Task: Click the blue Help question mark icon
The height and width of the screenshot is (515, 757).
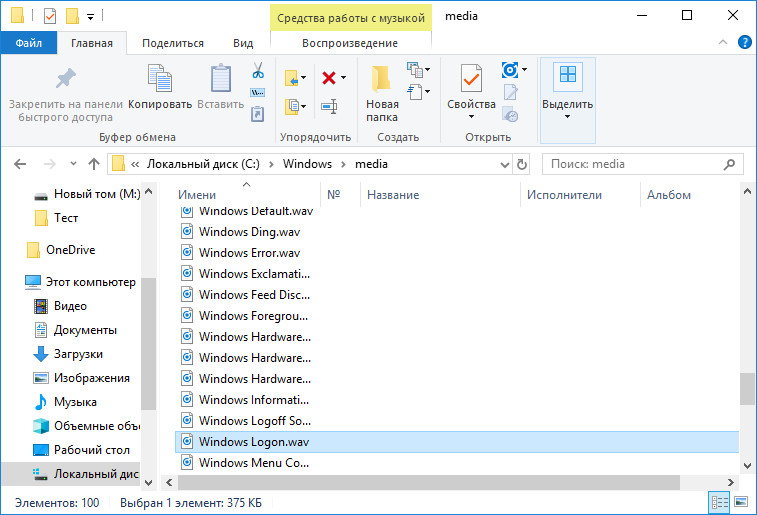Action: [745, 42]
